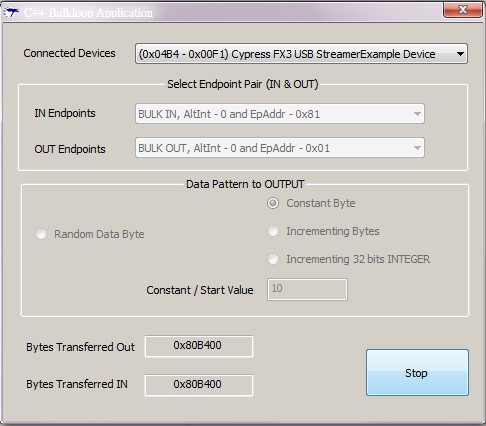Select the Incrementing Bytes option
This screenshot has width=486, height=426.
[273, 231]
